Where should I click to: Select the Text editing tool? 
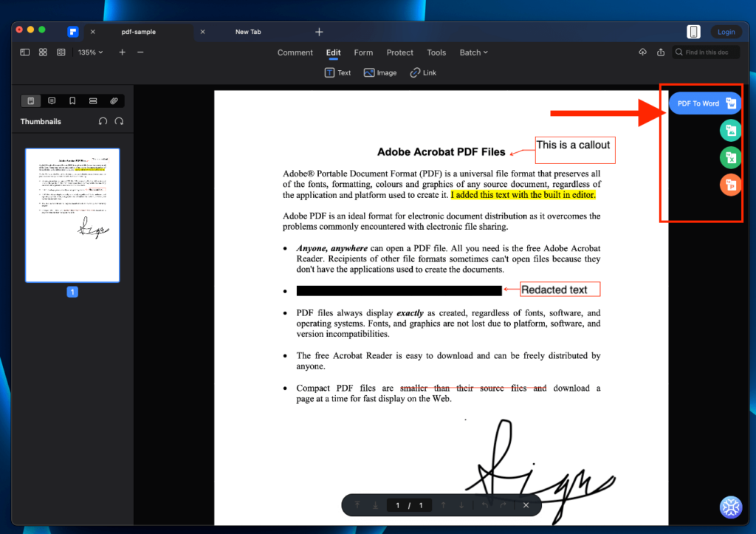point(337,73)
